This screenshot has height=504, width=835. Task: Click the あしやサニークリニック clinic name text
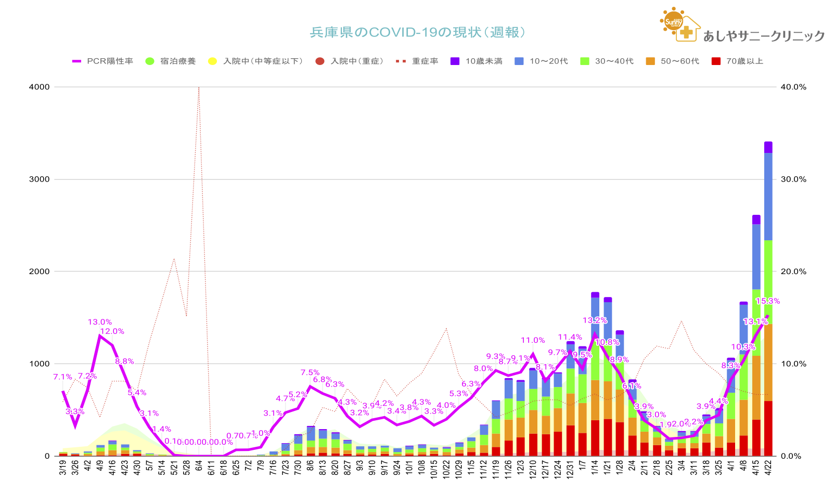point(764,36)
